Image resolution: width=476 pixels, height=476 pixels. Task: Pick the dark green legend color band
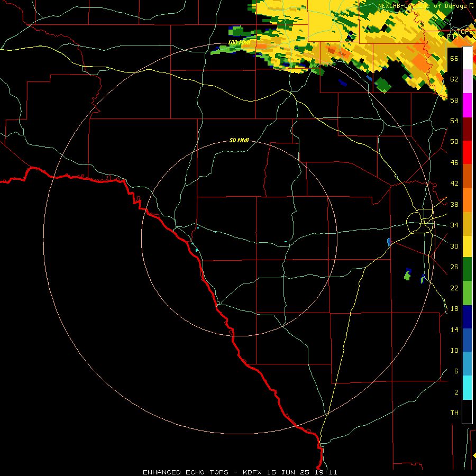tap(467, 269)
